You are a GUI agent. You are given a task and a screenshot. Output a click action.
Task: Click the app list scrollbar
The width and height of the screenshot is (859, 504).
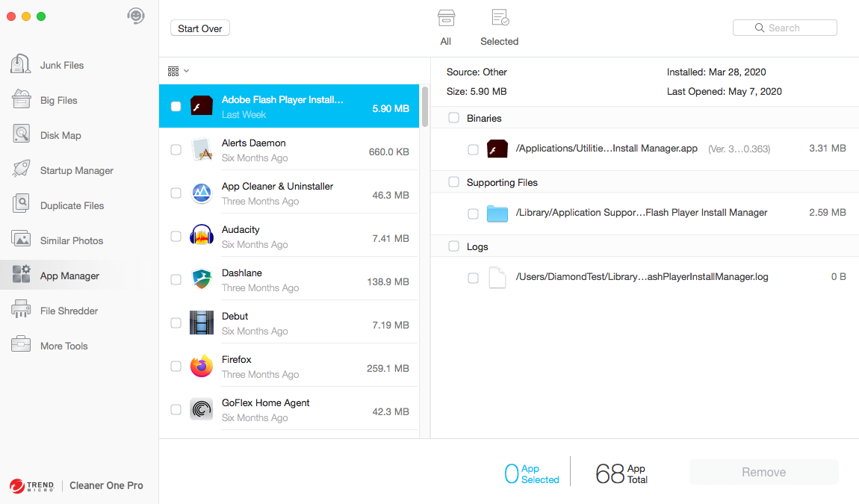coord(425,107)
